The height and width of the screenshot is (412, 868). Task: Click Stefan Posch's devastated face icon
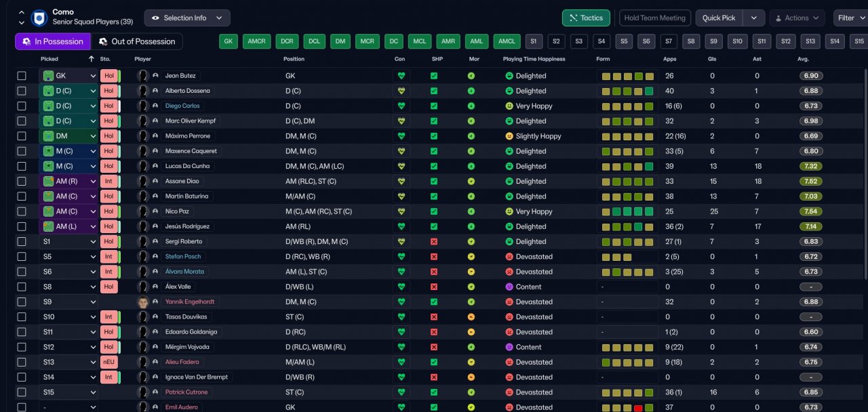click(x=509, y=257)
